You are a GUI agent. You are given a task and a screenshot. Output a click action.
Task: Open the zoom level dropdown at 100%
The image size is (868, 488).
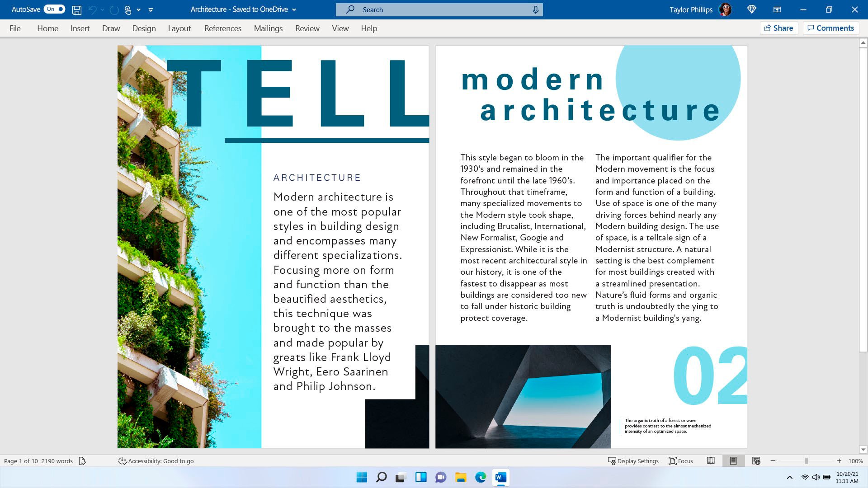coord(857,461)
